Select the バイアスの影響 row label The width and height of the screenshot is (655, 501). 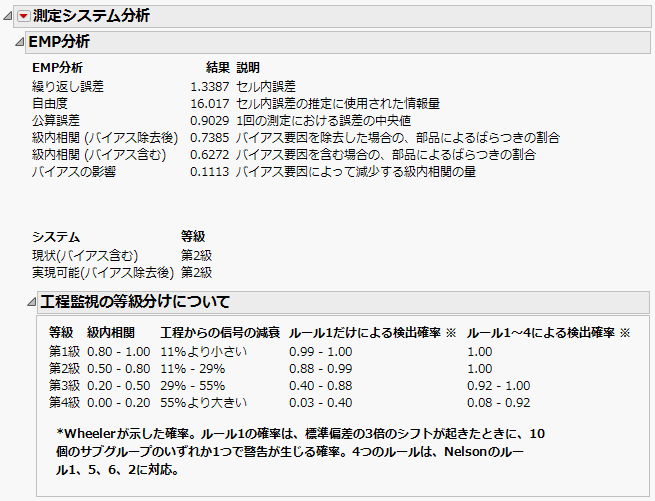coord(74,172)
